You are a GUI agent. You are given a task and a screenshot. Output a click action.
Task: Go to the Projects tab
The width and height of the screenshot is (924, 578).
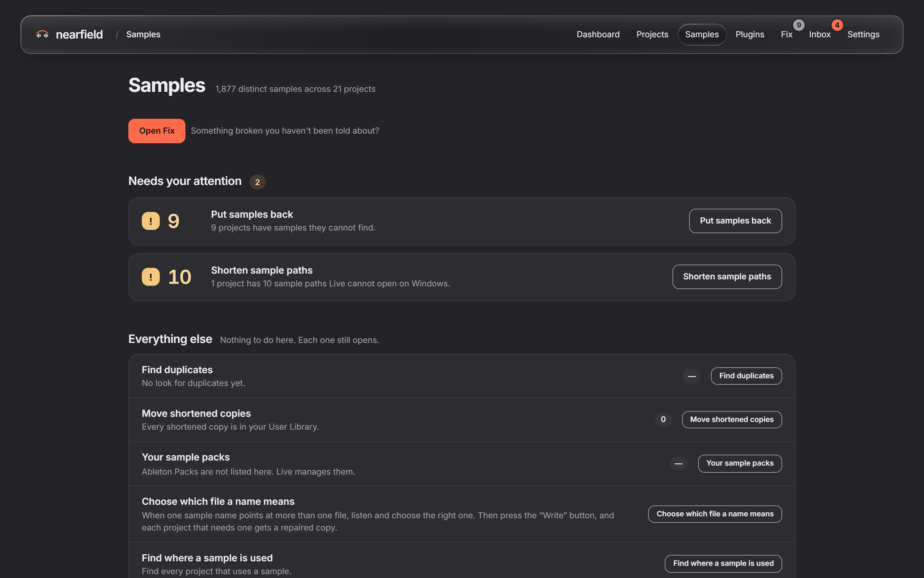point(652,34)
